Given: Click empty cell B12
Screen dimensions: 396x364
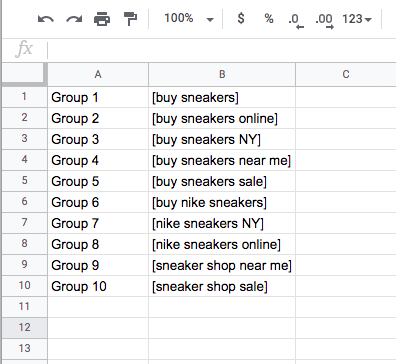Looking at the screenshot, I should click(x=222, y=328).
